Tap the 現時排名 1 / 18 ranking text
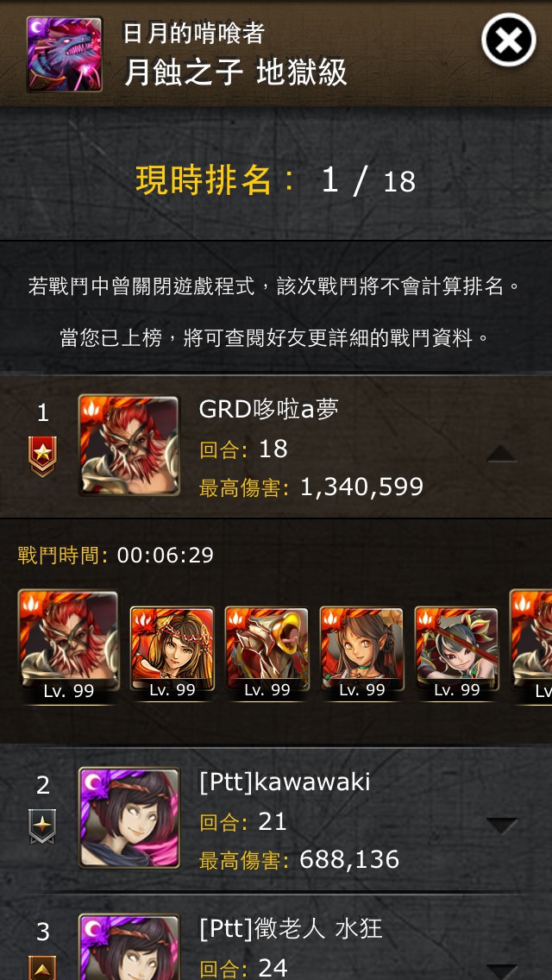The width and height of the screenshot is (552, 980). [x=276, y=180]
